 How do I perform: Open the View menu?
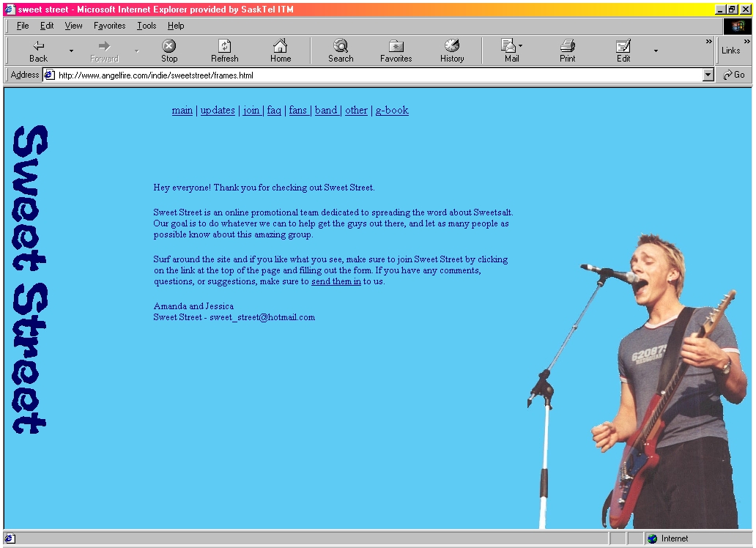73,26
